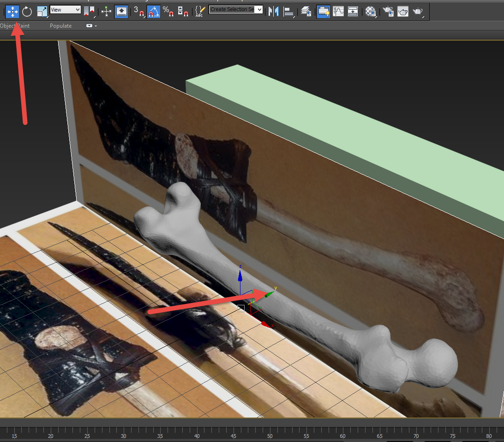This screenshot has width=504, height=442.
Task: Click frame 20 on the timeline
Action: (x=50, y=436)
